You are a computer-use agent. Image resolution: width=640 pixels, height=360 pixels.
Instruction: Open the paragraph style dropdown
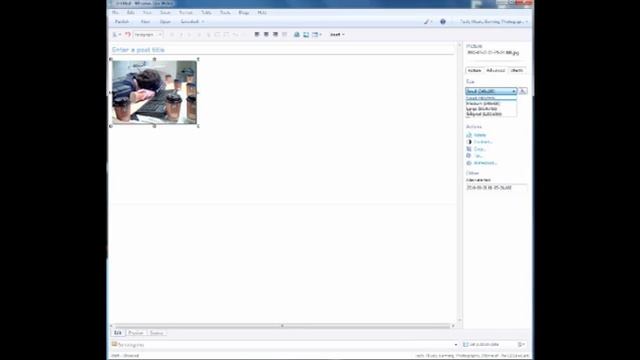(148, 35)
